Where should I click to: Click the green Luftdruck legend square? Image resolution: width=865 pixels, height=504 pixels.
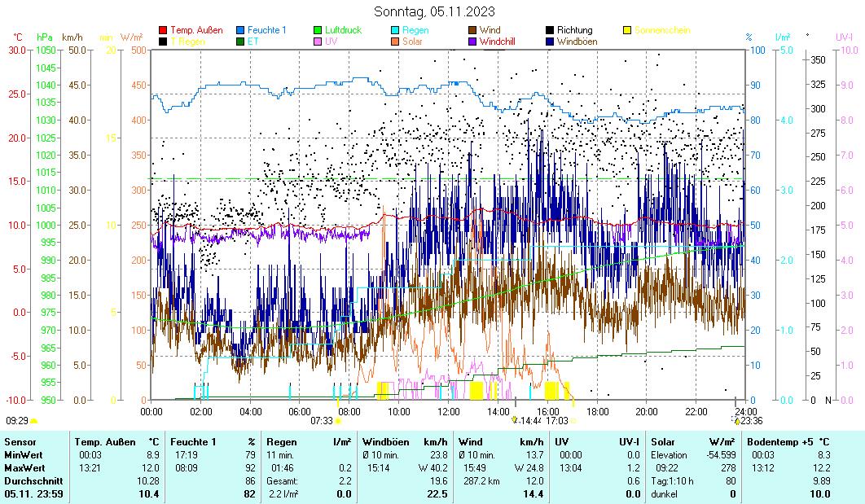(318, 30)
